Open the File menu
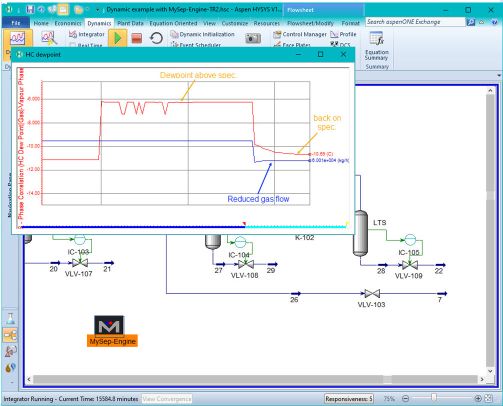The height and width of the screenshot is (406, 503). [x=16, y=23]
